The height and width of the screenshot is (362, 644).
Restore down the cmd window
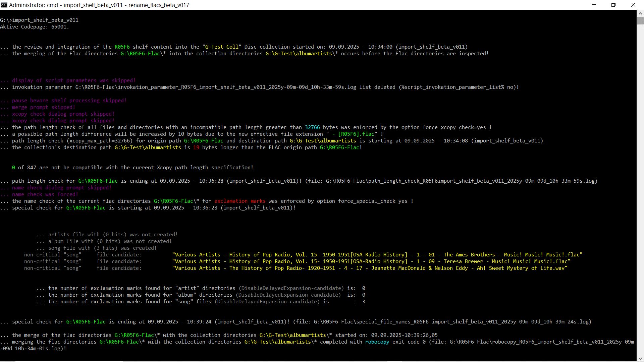[x=613, y=5]
